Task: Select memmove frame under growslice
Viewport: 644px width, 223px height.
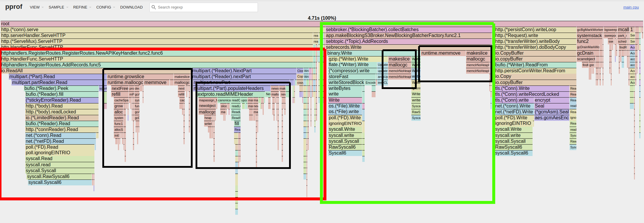Action: [x=157, y=83]
